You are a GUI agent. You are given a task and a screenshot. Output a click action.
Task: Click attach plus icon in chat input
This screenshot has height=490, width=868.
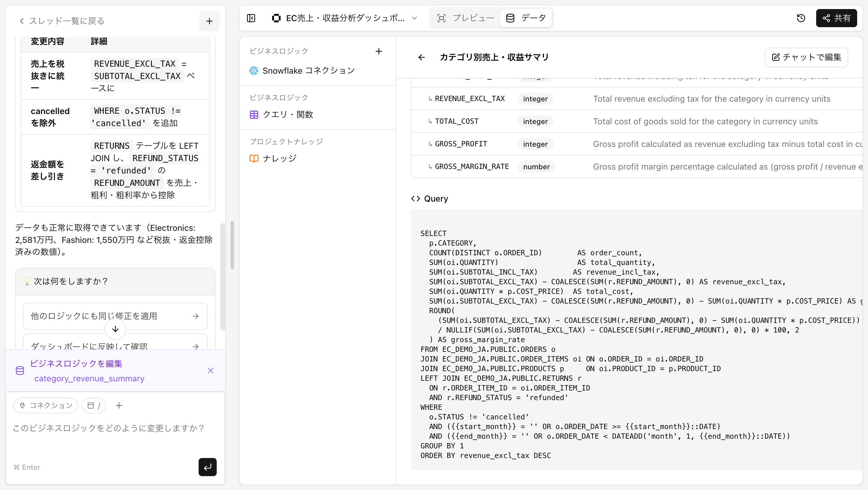[119, 405]
